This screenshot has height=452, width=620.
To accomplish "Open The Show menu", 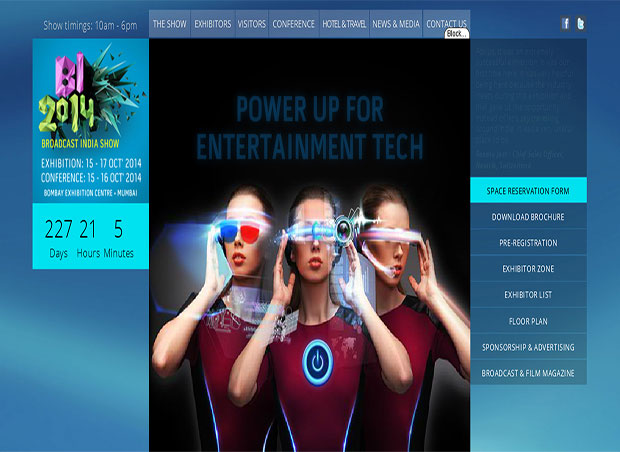I will pos(170,24).
